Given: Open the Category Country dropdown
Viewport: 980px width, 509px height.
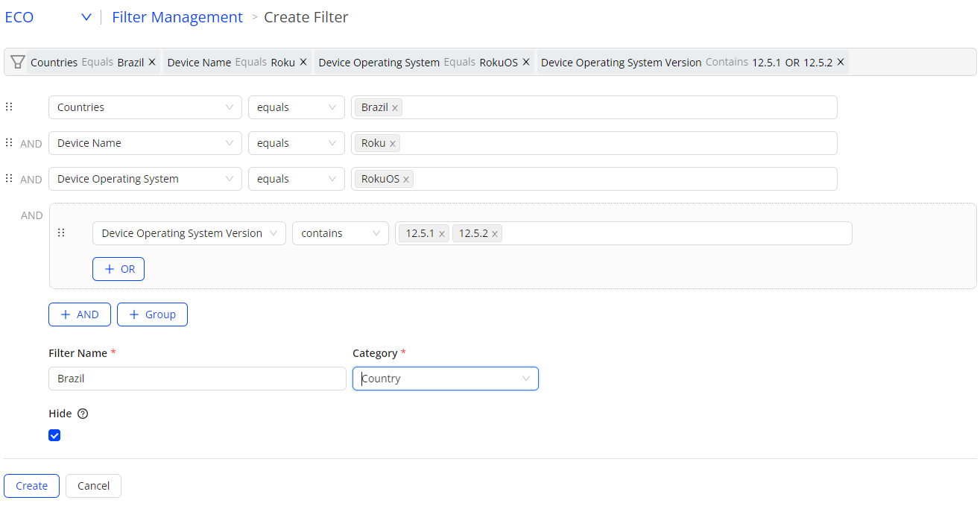Looking at the screenshot, I should [x=446, y=379].
